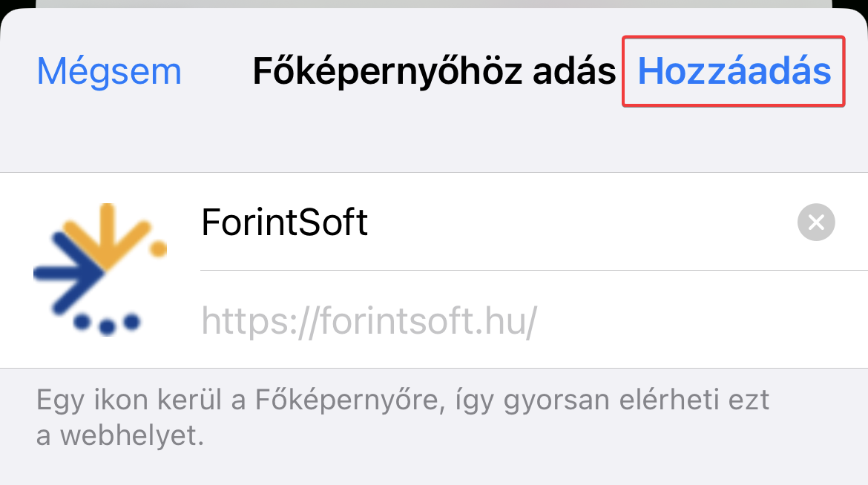Edit the ForintSoft name field

tap(499, 222)
